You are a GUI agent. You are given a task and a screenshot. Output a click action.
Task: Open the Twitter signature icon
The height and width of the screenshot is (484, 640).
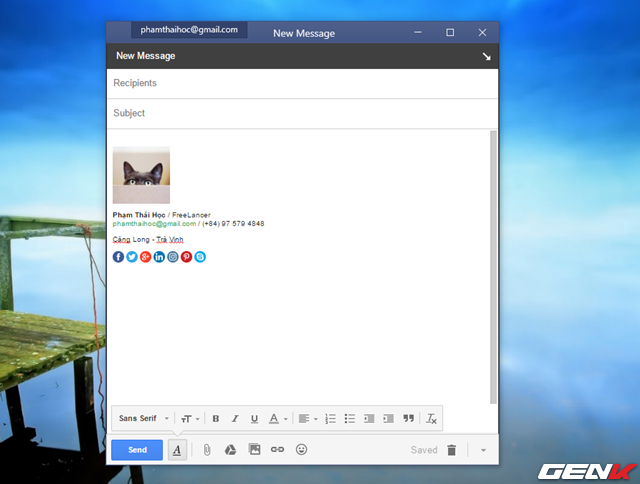(132, 257)
